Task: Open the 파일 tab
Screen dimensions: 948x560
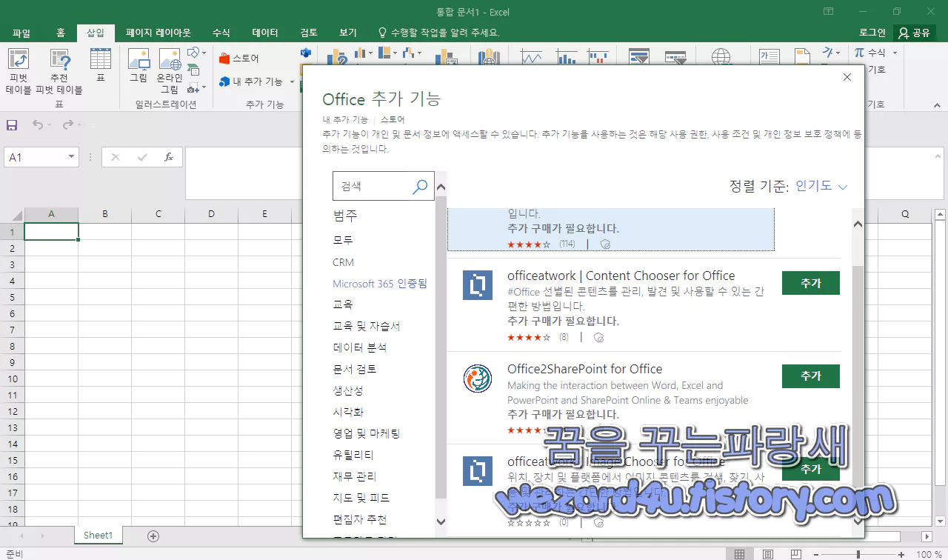Action: (21, 33)
